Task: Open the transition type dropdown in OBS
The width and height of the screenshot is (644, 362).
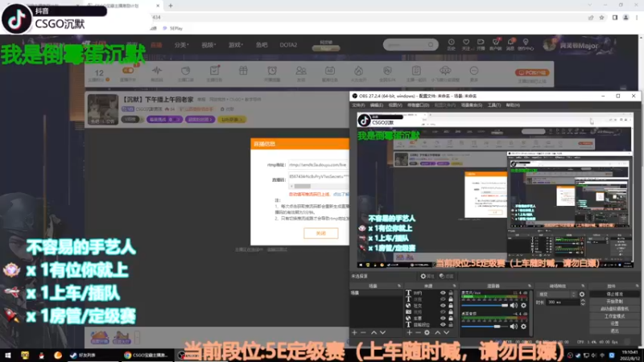Action: (557, 294)
